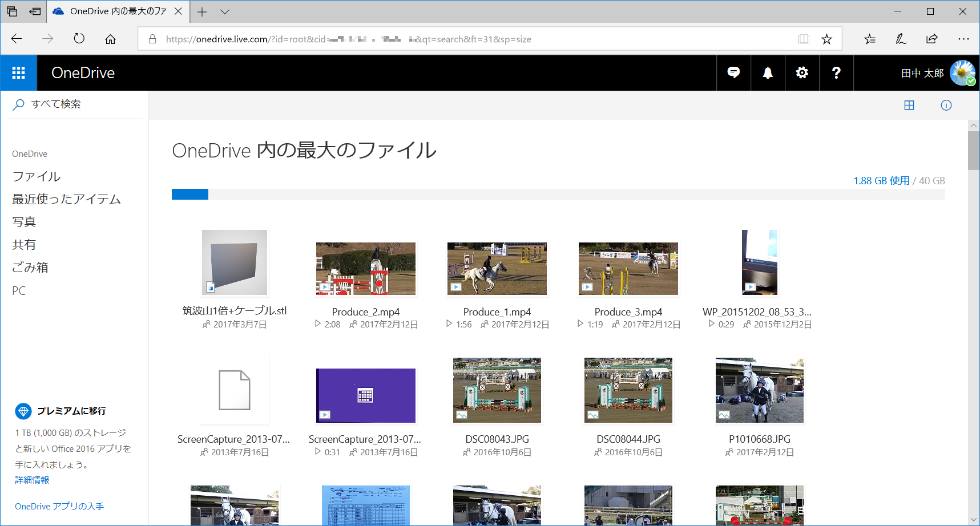
Task: Open the details pane info icon
Action: point(946,105)
